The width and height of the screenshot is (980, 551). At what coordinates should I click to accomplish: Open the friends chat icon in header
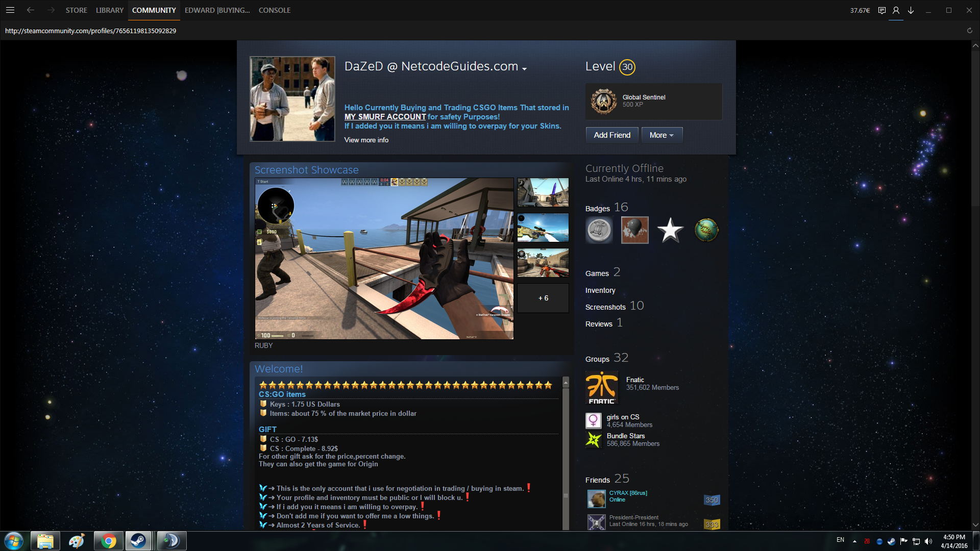pyautogui.click(x=881, y=10)
